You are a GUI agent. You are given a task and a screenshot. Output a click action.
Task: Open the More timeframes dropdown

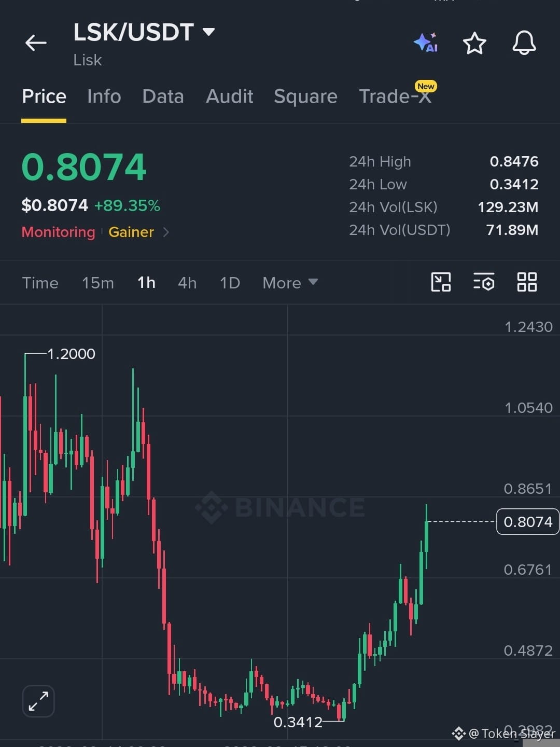[x=290, y=283]
